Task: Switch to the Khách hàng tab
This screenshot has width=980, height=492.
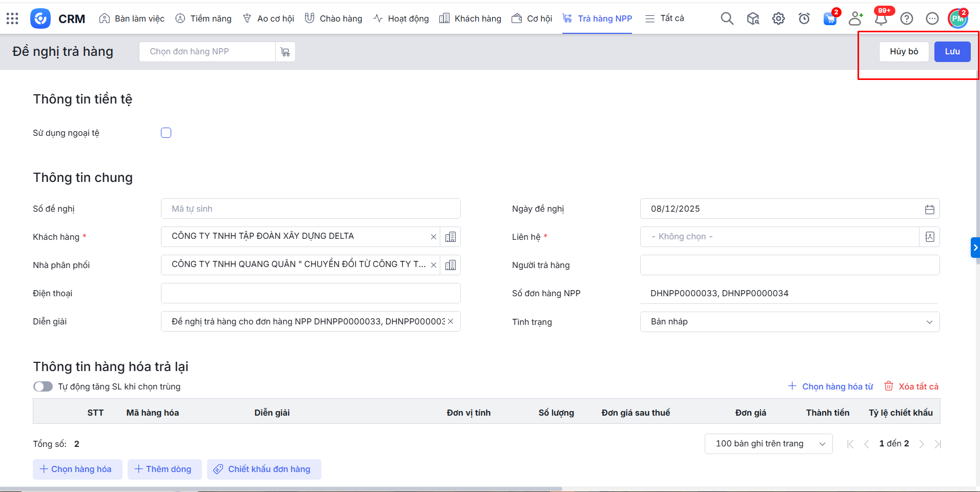Action: point(470,19)
